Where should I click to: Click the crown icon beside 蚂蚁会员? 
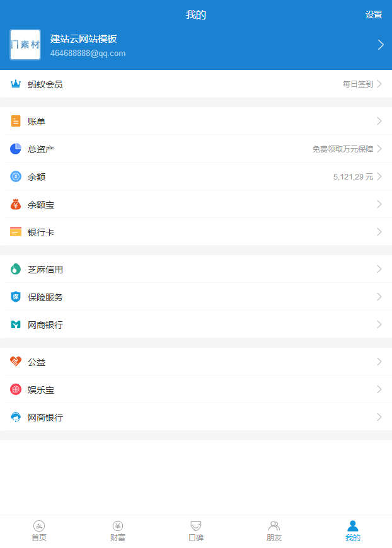16,84
